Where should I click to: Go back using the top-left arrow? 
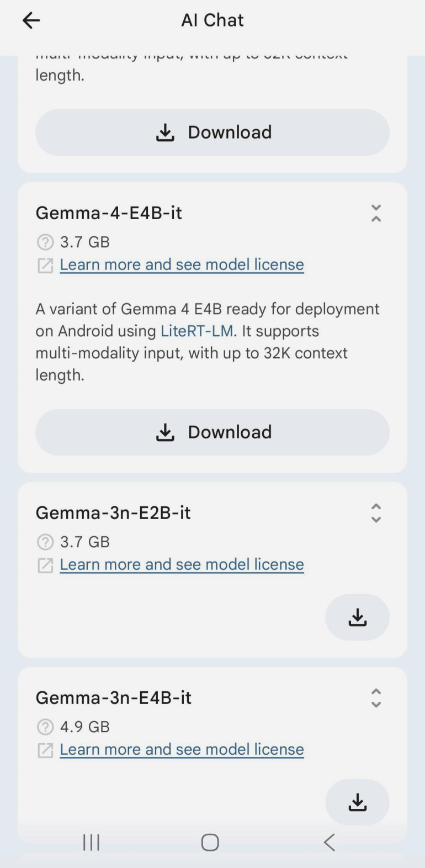tap(31, 20)
